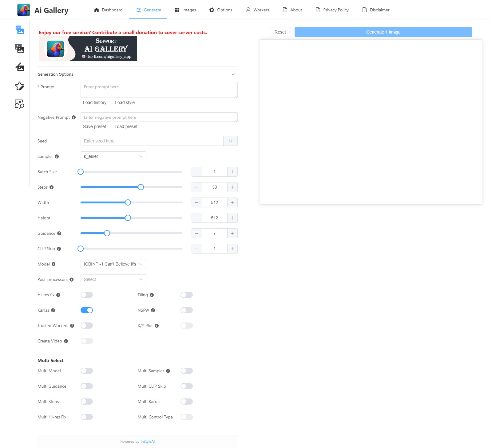
Task: Click the Reset button
Action: pyautogui.click(x=280, y=32)
